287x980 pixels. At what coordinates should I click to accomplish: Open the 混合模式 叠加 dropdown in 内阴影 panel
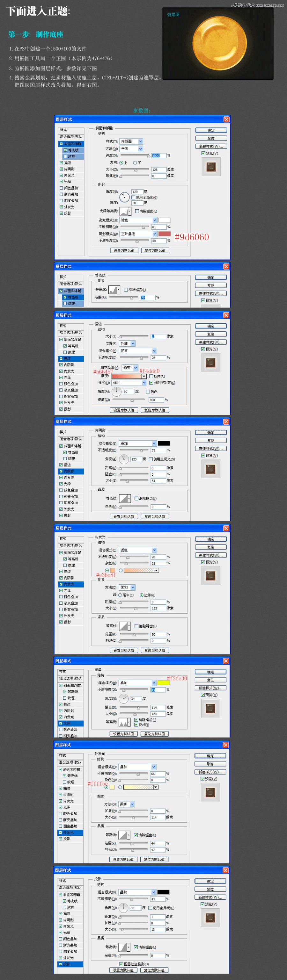(x=138, y=443)
